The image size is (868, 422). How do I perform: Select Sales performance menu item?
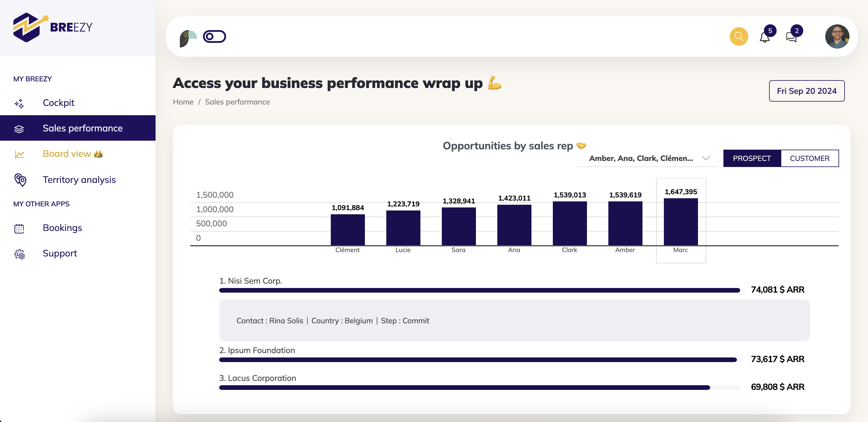(x=82, y=128)
